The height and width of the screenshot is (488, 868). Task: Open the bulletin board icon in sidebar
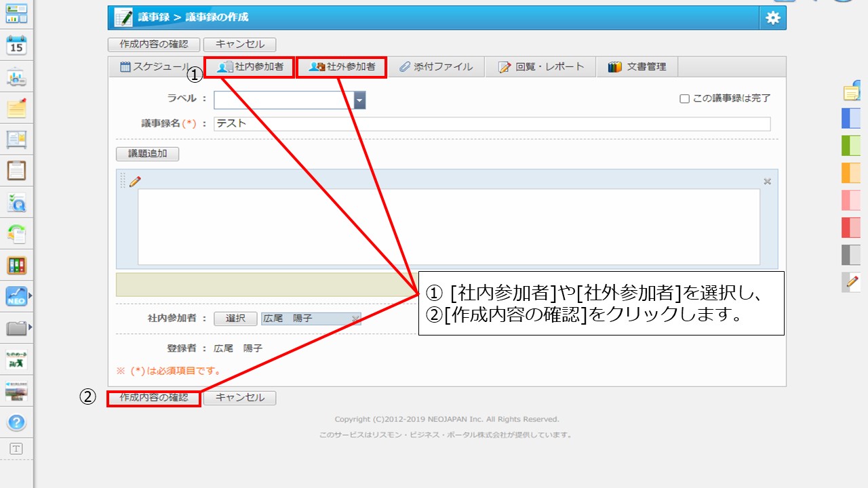(16, 140)
